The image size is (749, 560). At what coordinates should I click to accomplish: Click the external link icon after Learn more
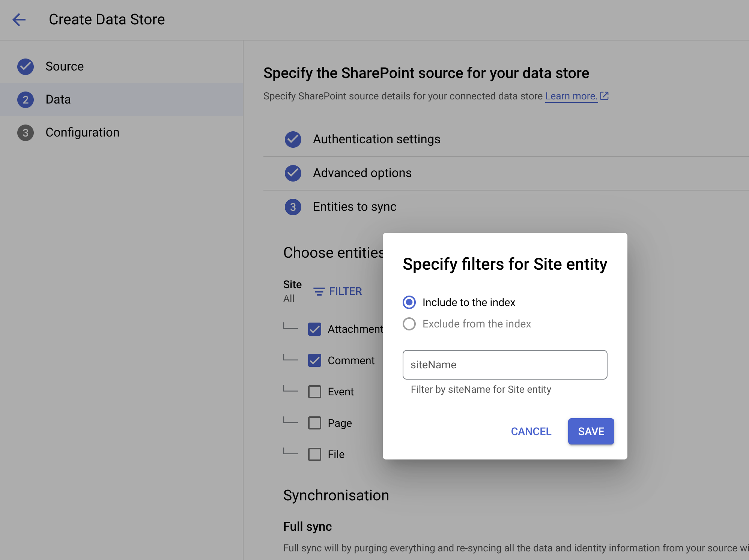point(605,96)
